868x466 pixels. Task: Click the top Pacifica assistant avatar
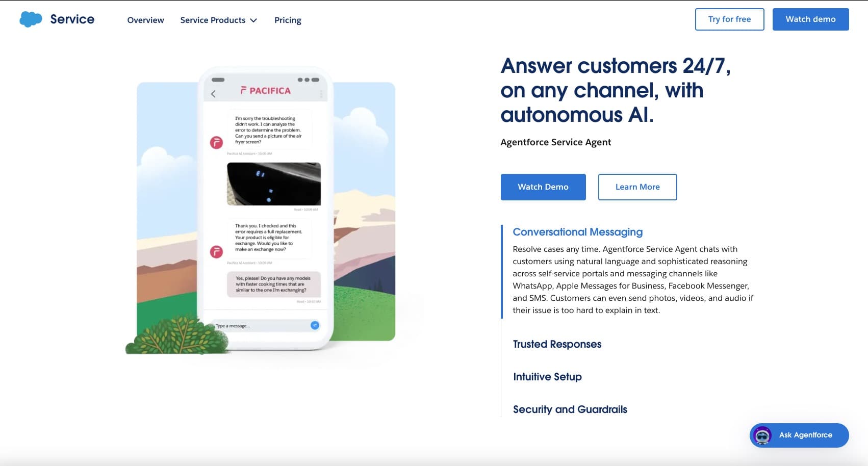pyautogui.click(x=216, y=142)
